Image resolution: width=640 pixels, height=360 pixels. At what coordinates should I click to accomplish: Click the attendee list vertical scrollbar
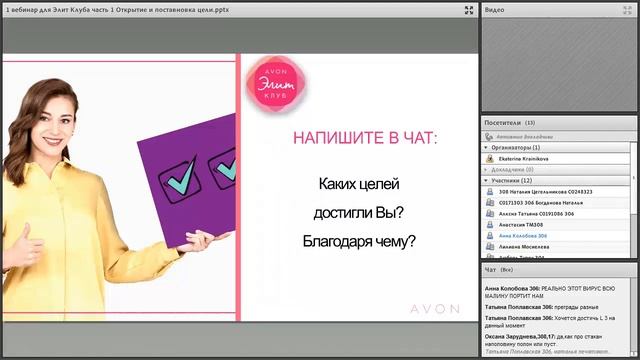click(x=633, y=200)
